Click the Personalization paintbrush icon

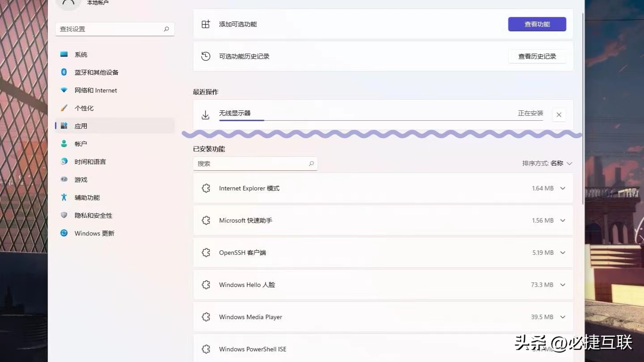pyautogui.click(x=64, y=108)
